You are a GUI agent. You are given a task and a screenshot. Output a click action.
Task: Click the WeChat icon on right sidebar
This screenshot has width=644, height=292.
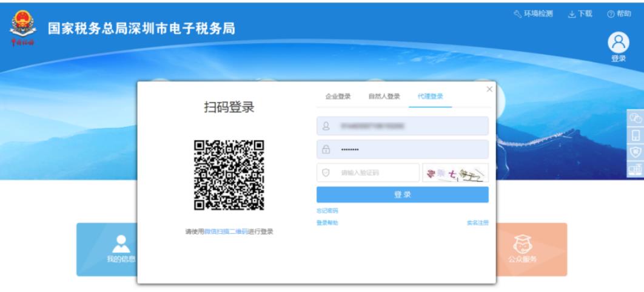636,118
